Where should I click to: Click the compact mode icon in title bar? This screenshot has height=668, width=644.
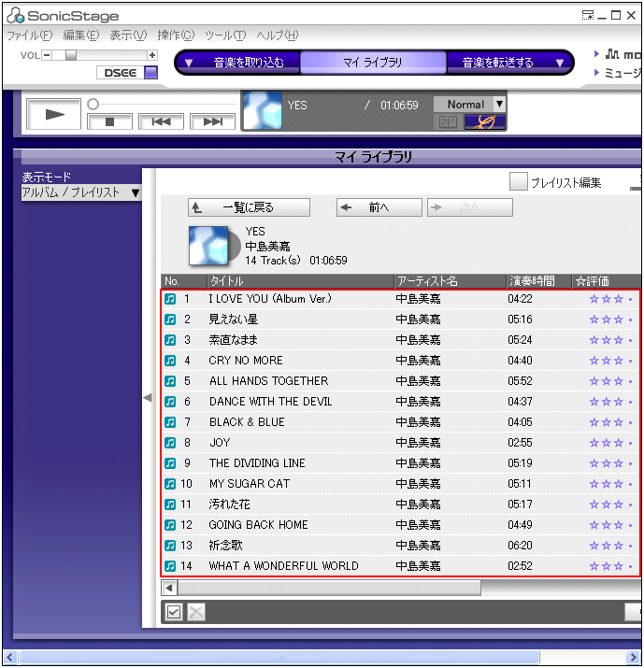(x=588, y=15)
